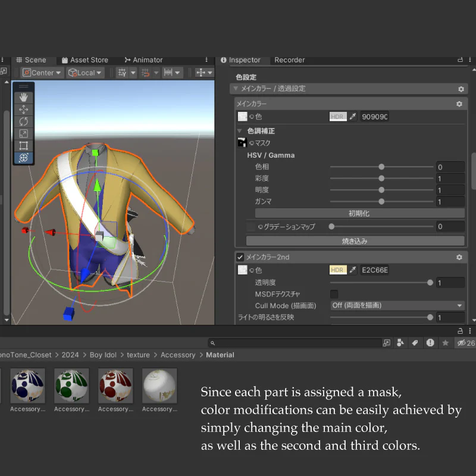Open gear settings for メインカラー2nd section
476x476 pixels.
coord(459,257)
